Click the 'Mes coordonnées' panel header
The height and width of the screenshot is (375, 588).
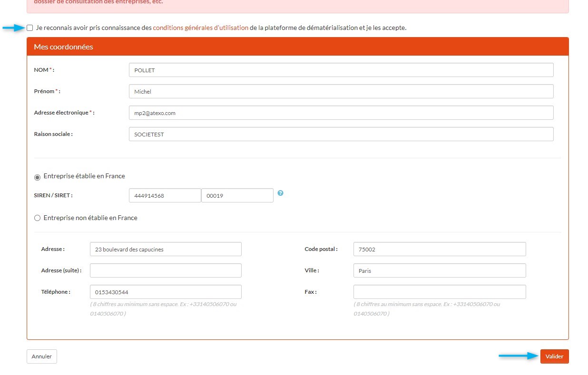point(297,47)
